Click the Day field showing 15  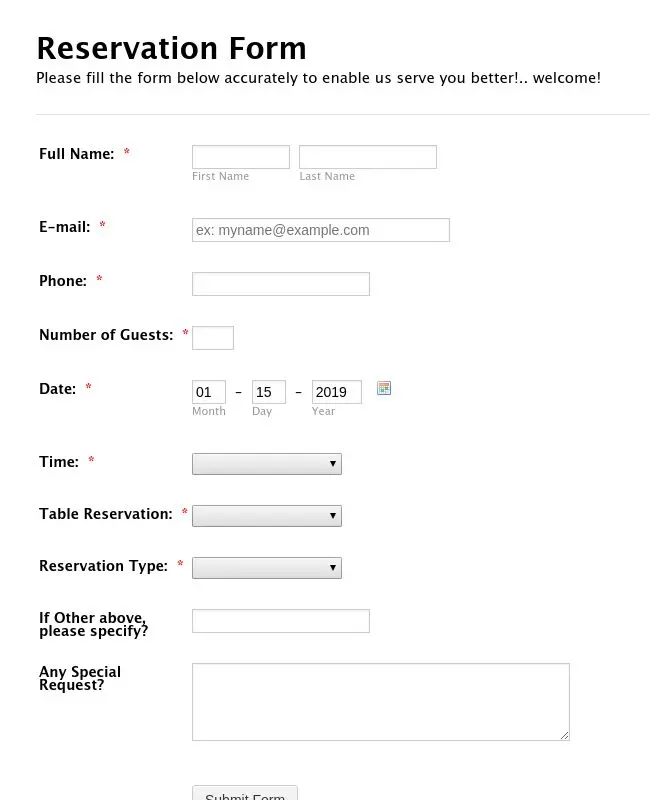pyautogui.click(x=269, y=392)
